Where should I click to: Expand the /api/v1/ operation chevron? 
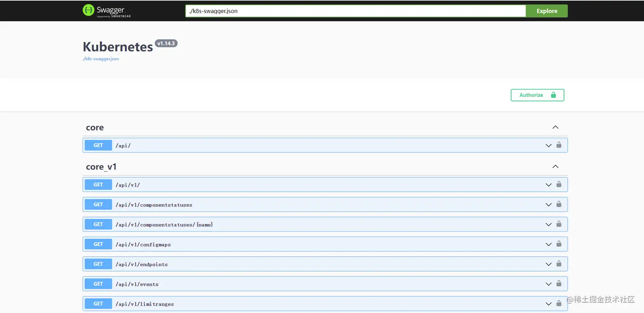[x=549, y=185]
